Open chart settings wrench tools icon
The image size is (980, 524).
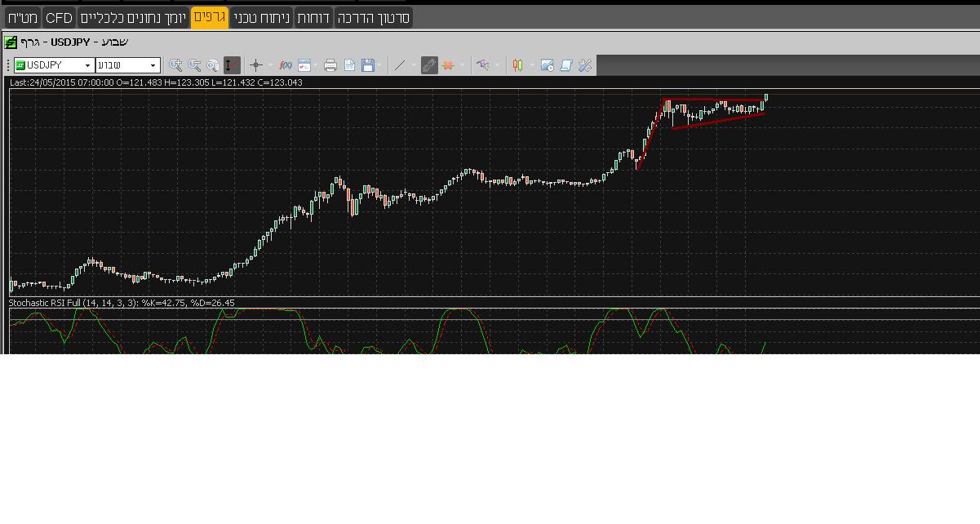[584, 65]
